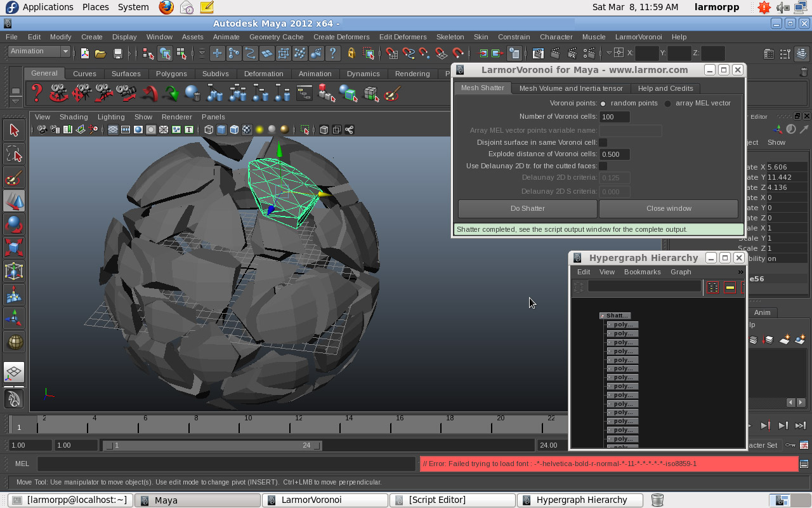The width and height of the screenshot is (812, 508).
Task: Click the New Scene icon
Action: tap(85, 53)
